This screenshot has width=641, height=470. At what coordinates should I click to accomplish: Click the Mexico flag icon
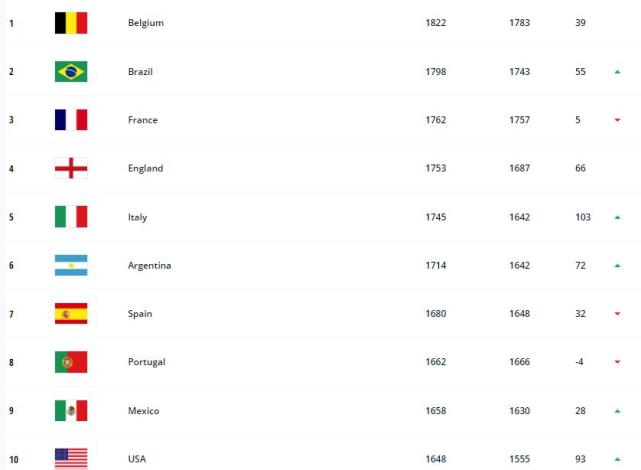(71, 411)
